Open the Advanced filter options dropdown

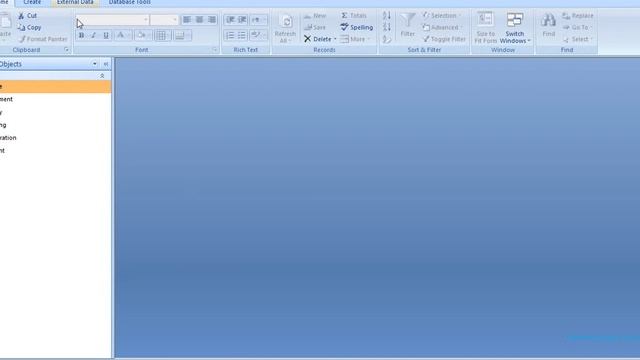click(x=443, y=27)
